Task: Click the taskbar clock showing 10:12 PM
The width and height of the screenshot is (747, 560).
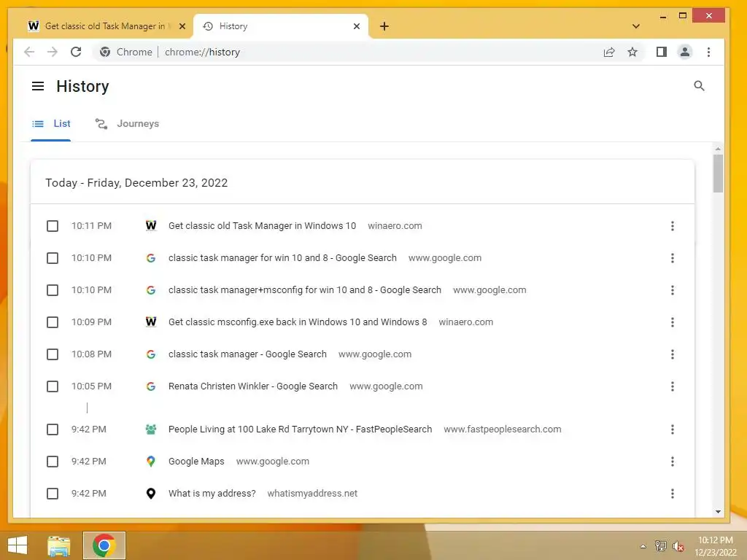Action: pos(716,546)
